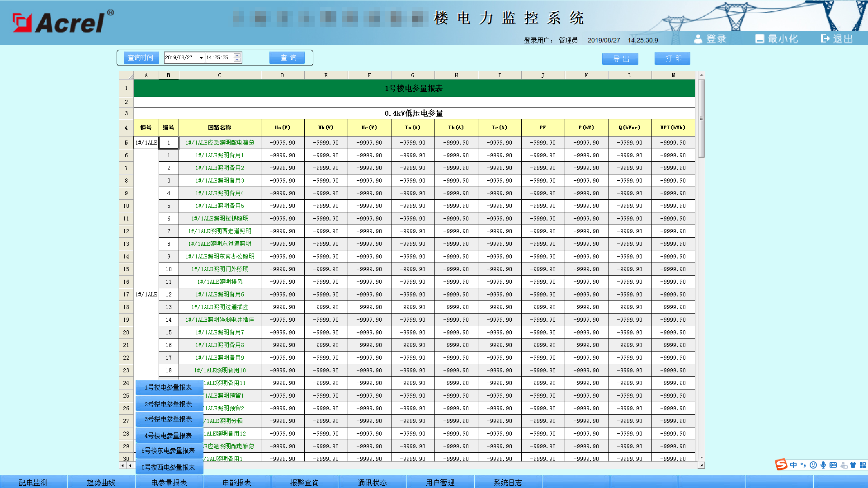
Task: Click the Ua(V) column header cell
Action: point(283,128)
